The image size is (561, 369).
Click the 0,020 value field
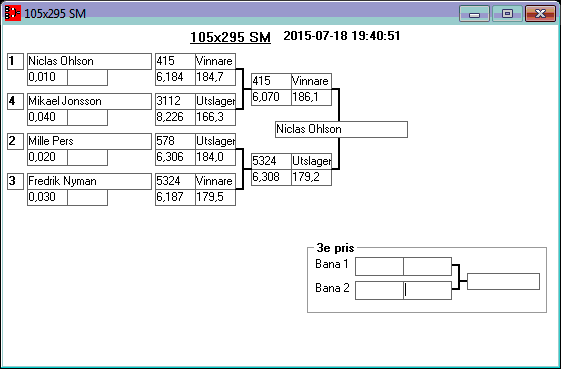pos(47,157)
